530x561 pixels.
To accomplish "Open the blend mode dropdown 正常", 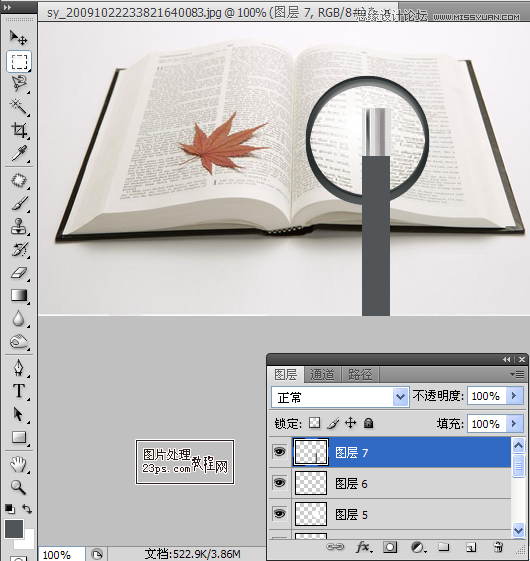I will (340, 397).
